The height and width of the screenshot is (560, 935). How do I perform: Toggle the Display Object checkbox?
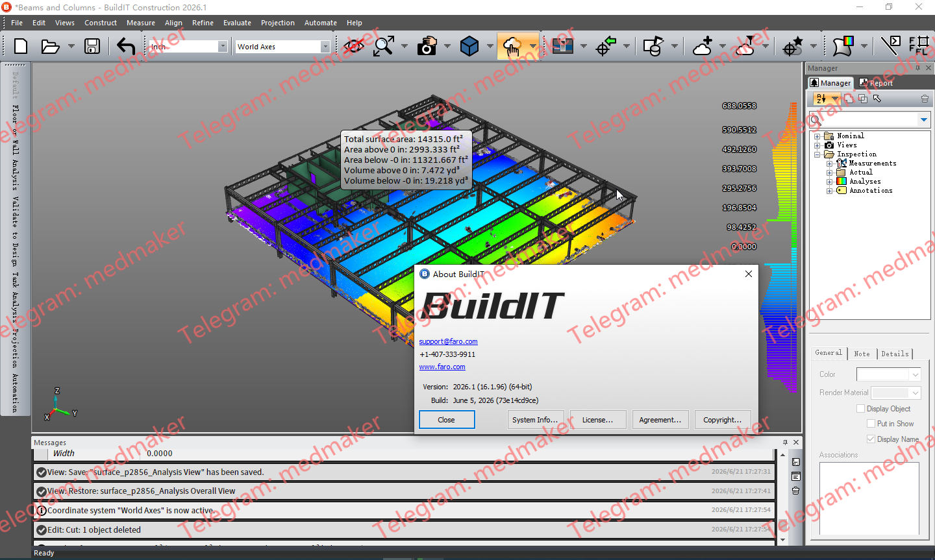(860, 409)
